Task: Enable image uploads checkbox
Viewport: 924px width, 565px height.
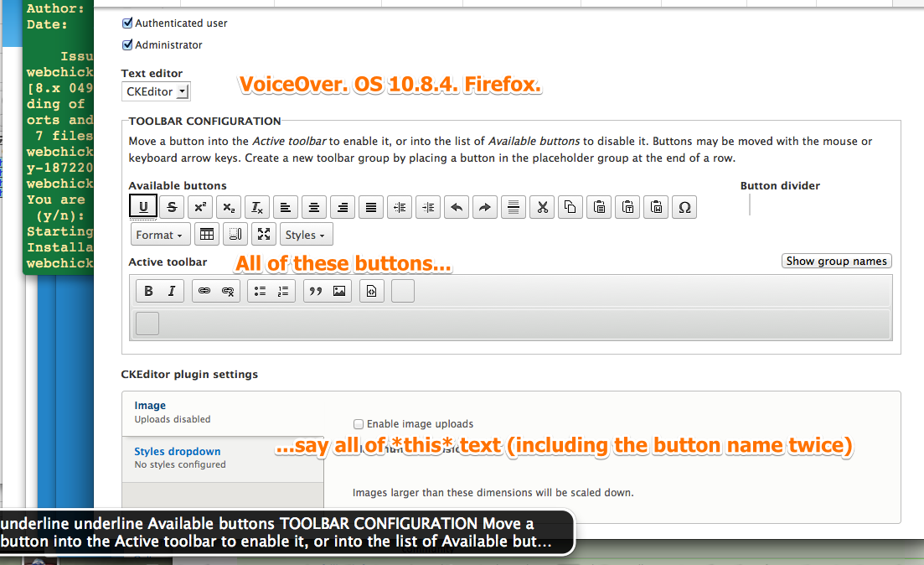Action: click(359, 424)
